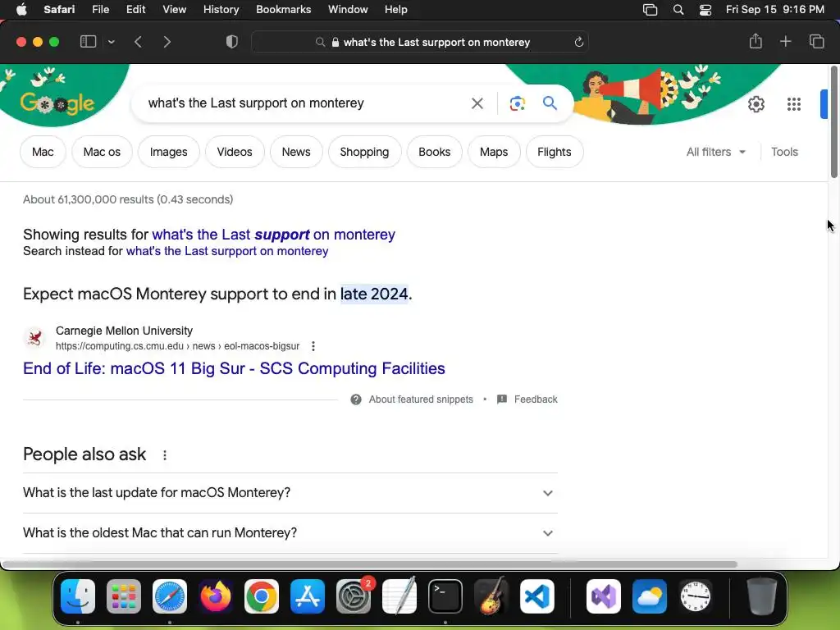Open People also ask options menu
Viewport: 840px width, 630px height.
[165, 454]
